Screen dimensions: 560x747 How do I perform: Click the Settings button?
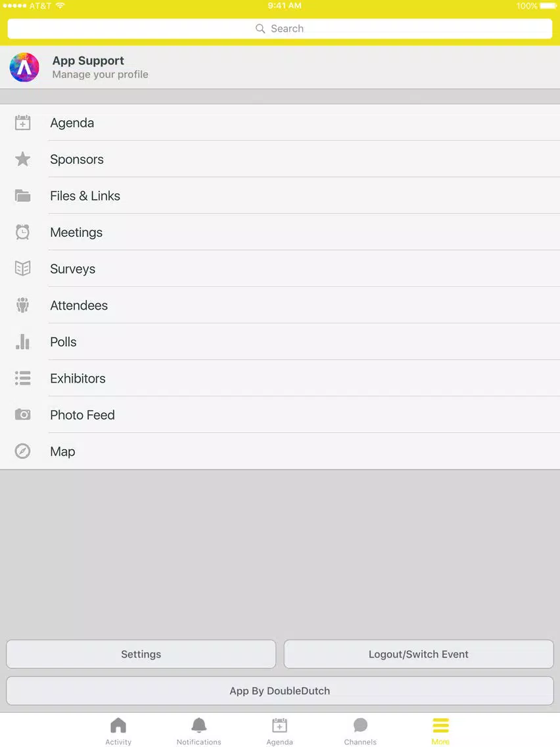tap(141, 654)
